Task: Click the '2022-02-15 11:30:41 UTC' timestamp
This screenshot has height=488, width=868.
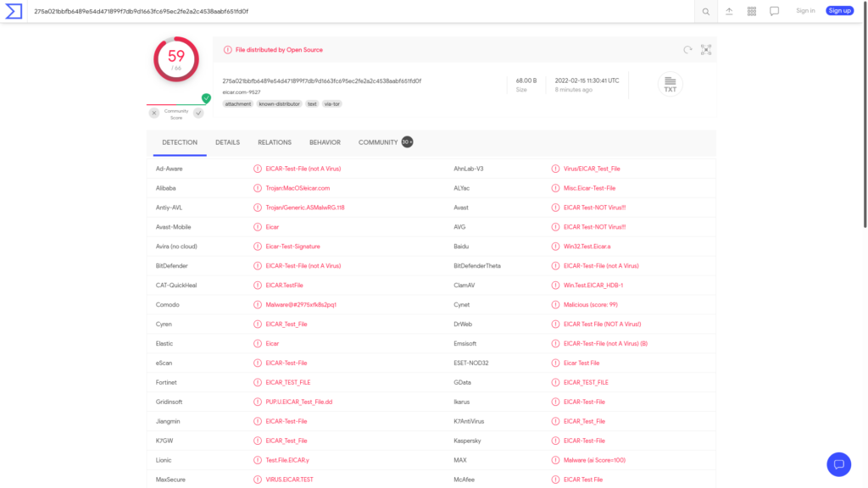Action: click(587, 80)
